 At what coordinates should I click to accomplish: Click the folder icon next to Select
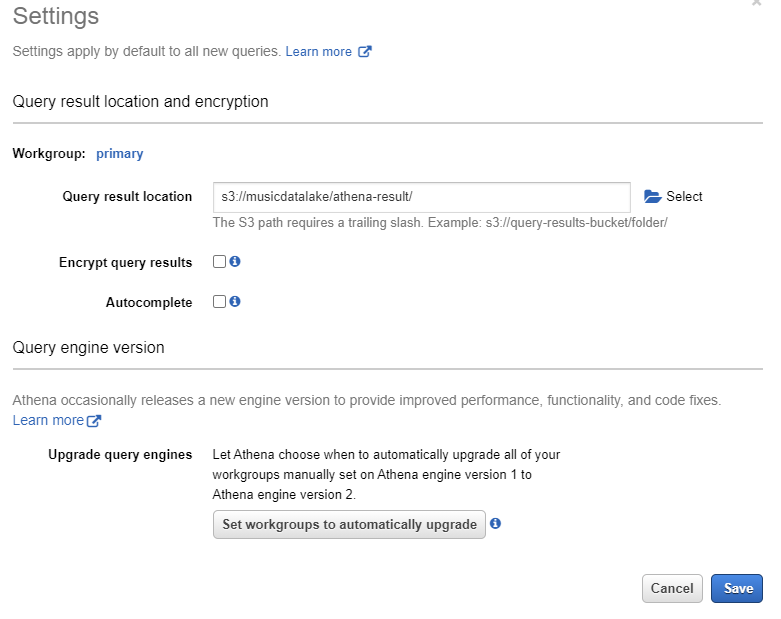pyautogui.click(x=652, y=197)
